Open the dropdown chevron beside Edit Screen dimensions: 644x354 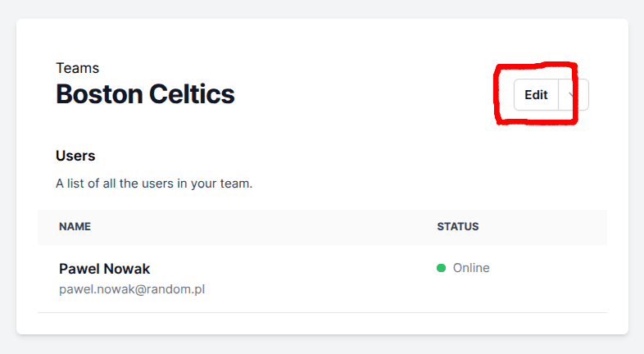[573, 95]
